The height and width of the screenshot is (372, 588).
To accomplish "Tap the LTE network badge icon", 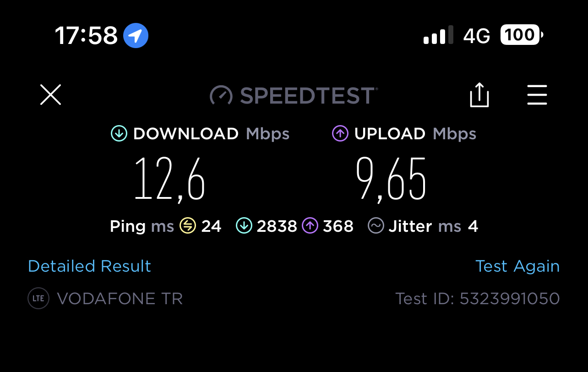I will pos(38,298).
